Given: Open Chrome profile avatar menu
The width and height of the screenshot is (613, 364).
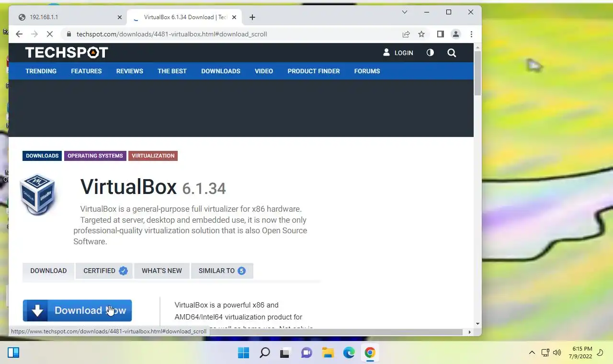Looking at the screenshot, I should [x=456, y=34].
